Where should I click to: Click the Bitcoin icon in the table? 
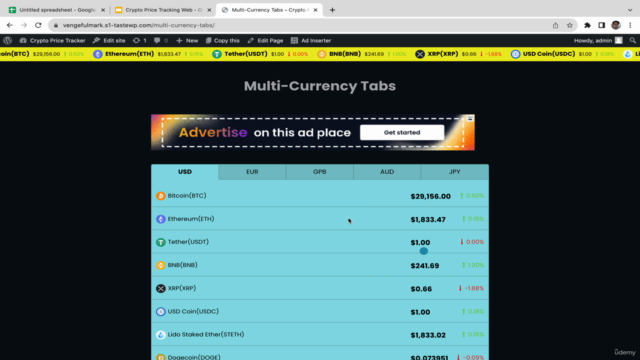pos(161,196)
